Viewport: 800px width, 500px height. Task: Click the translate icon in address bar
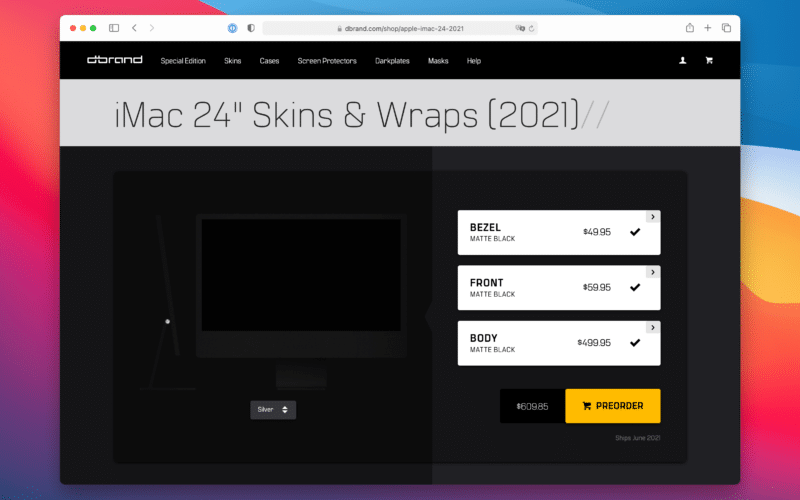[x=520, y=29]
